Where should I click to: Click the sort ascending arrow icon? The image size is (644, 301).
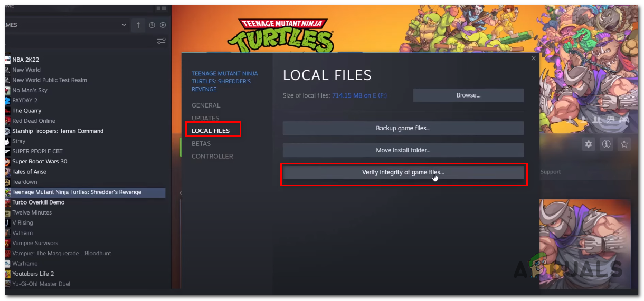coord(138,25)
